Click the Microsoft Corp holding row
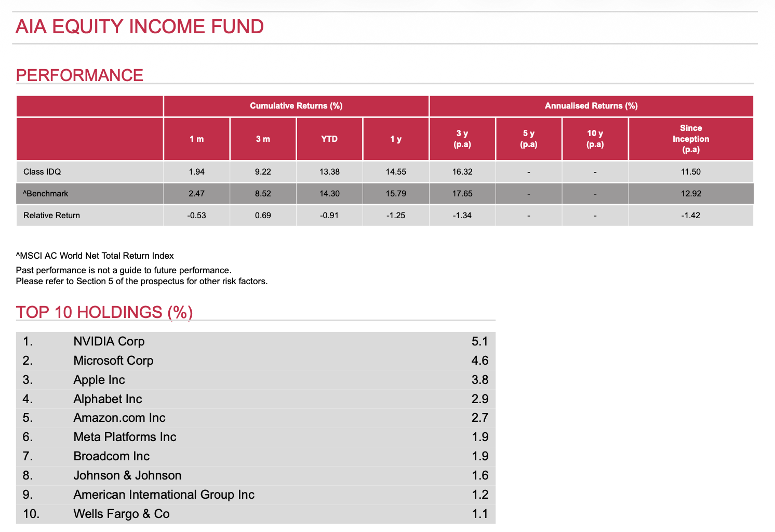Screen dimensions: 775x532 coord(113,361)
